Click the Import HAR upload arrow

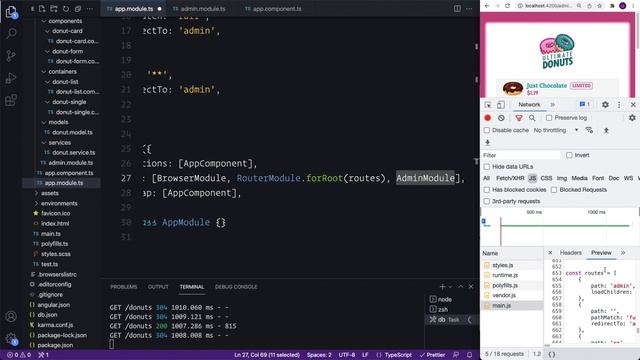(606, 130)
